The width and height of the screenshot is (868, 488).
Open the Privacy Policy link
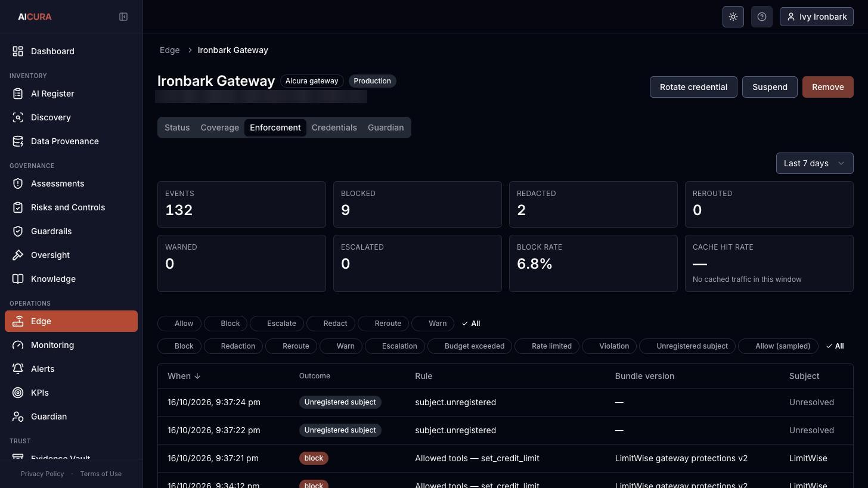pos(42,474)
